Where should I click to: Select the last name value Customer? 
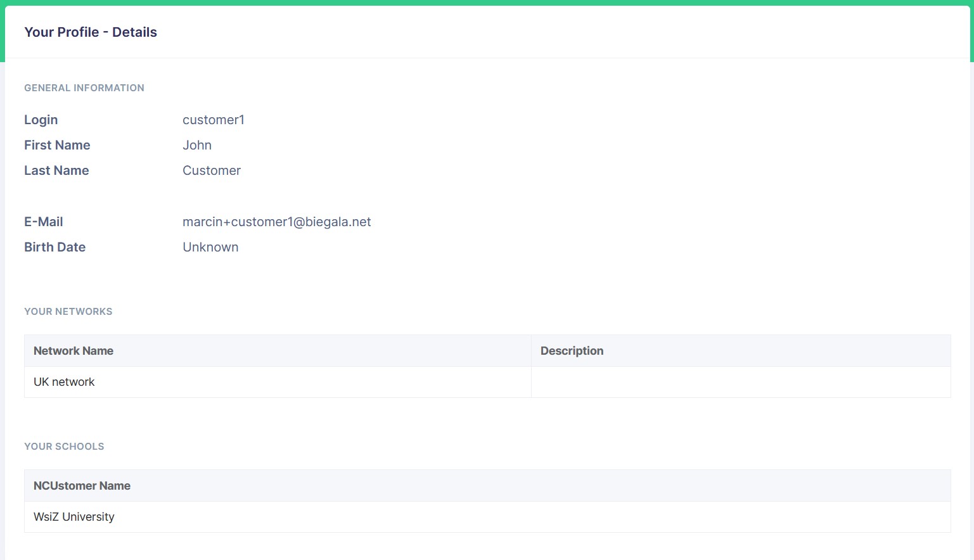click(211, 170)
